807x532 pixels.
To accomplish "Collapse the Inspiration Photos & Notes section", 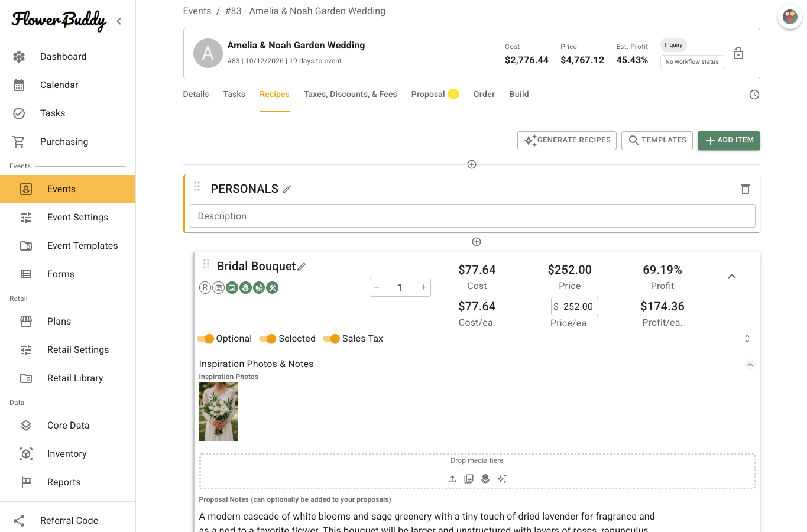I will pyautogui.click(x=750, y=365).
